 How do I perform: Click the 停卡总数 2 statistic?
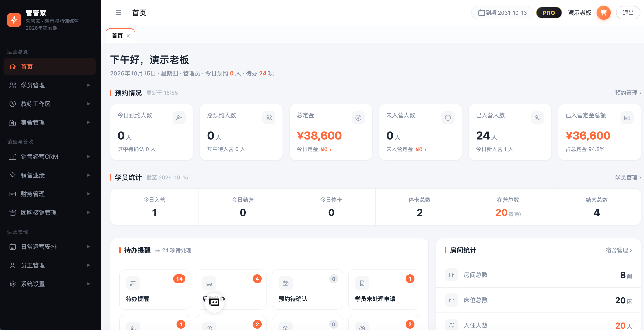click(x=420, y=207)
